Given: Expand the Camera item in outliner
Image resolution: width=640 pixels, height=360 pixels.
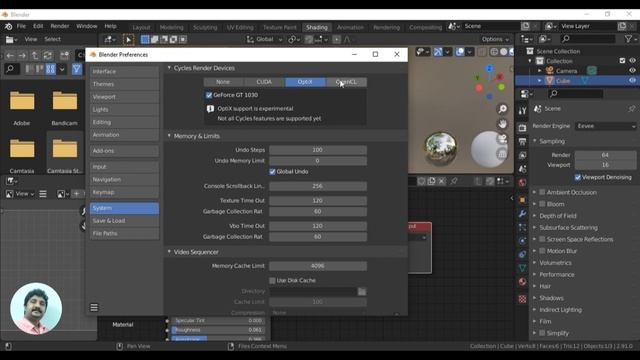Looking at the screenshot, I should (540, 71).
